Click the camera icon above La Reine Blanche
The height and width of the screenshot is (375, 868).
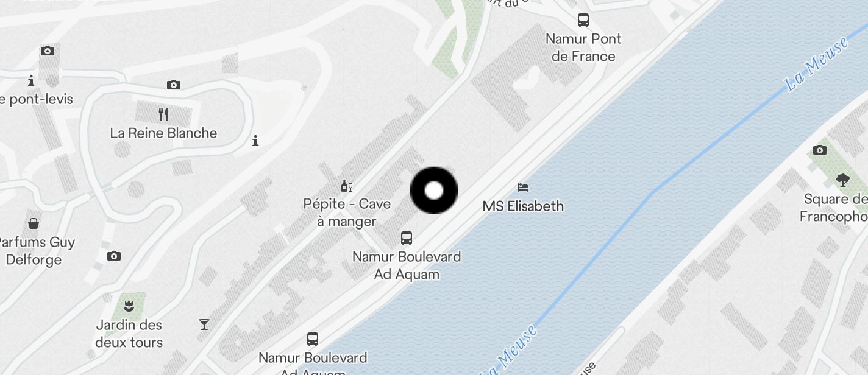(x=174, y=85)
